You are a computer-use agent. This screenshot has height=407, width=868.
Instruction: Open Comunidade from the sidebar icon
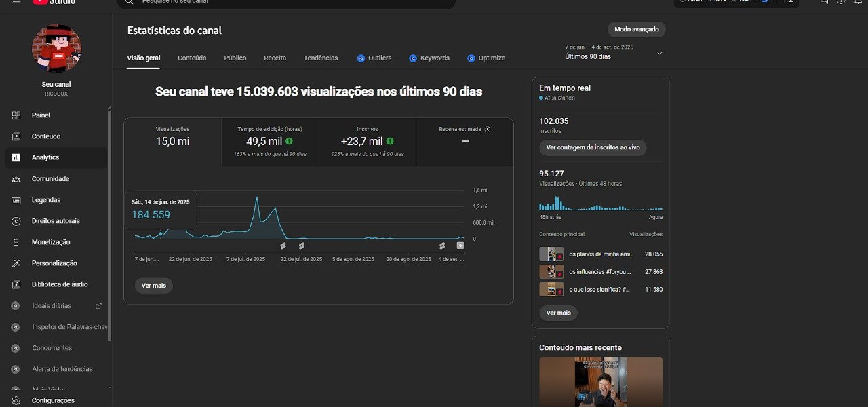[16, 179]
